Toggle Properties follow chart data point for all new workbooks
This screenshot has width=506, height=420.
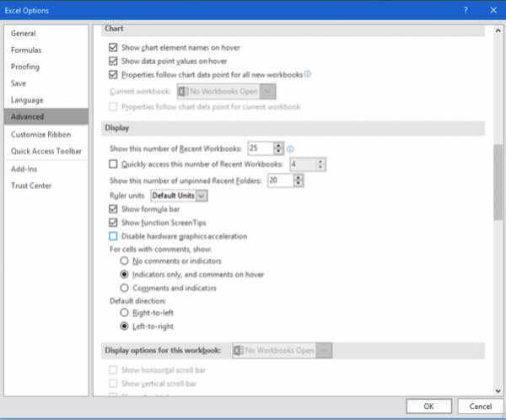pos(113,74)
